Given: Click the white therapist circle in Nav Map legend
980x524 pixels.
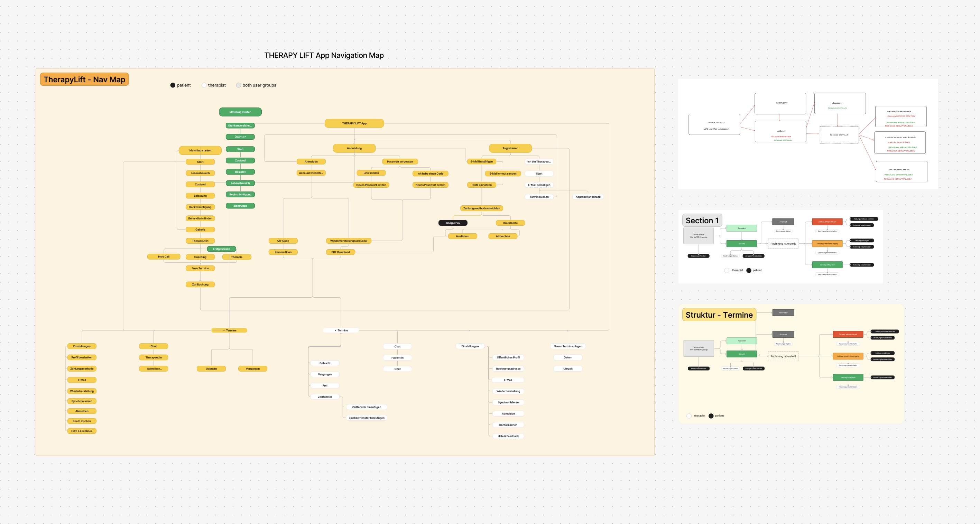Looking at the screenshot, I should click(x=204, y=85).
